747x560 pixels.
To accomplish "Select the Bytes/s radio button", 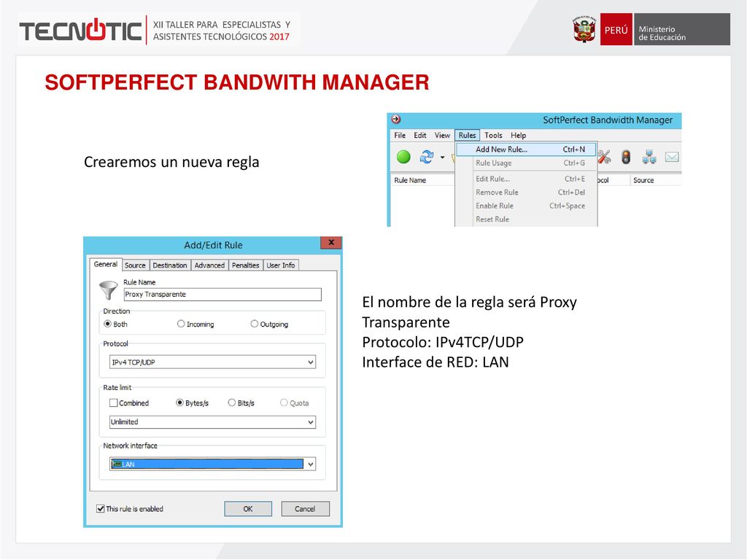I will point(193,402).
